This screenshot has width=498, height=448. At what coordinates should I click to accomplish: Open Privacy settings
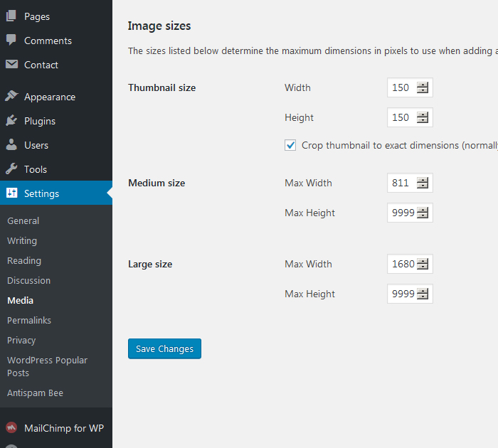pos(21,341)
